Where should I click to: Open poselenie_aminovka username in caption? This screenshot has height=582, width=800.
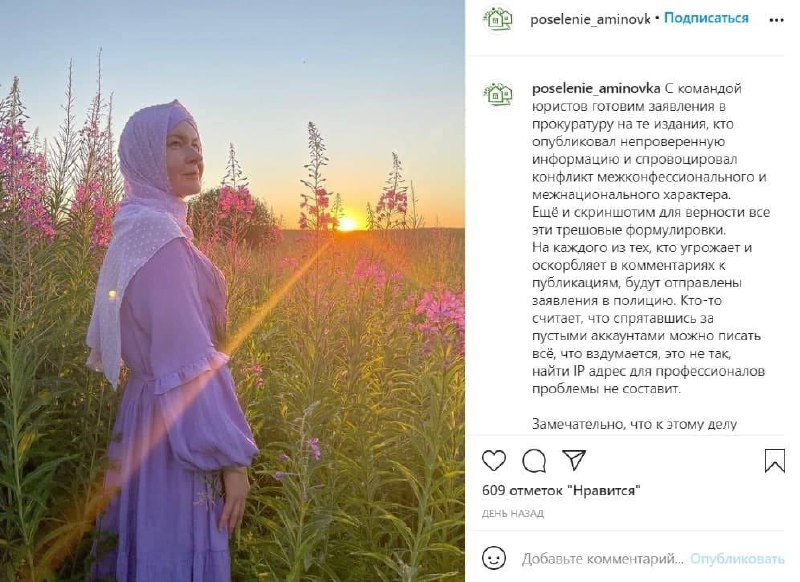[x=596, y=88]
